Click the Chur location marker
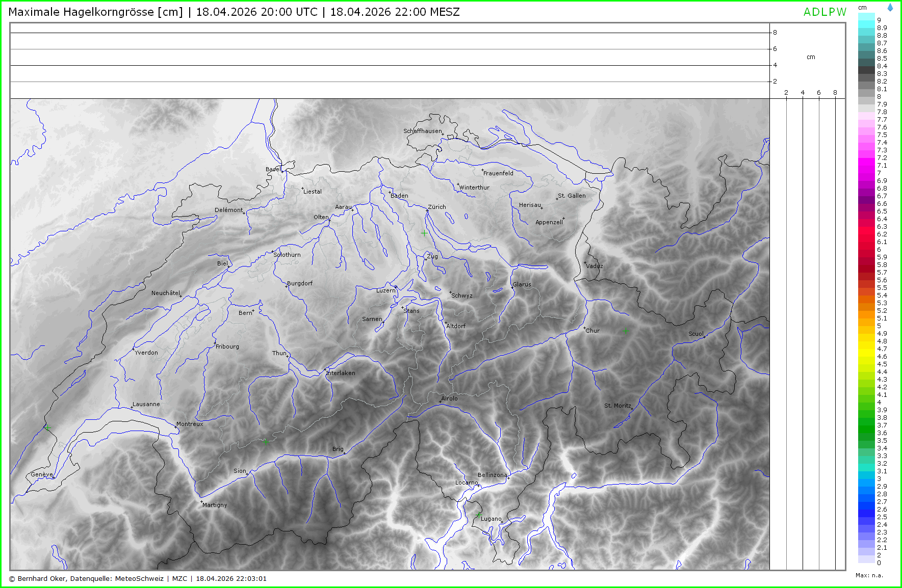This screenshot has height=588, width=902. tap(584, 328)
